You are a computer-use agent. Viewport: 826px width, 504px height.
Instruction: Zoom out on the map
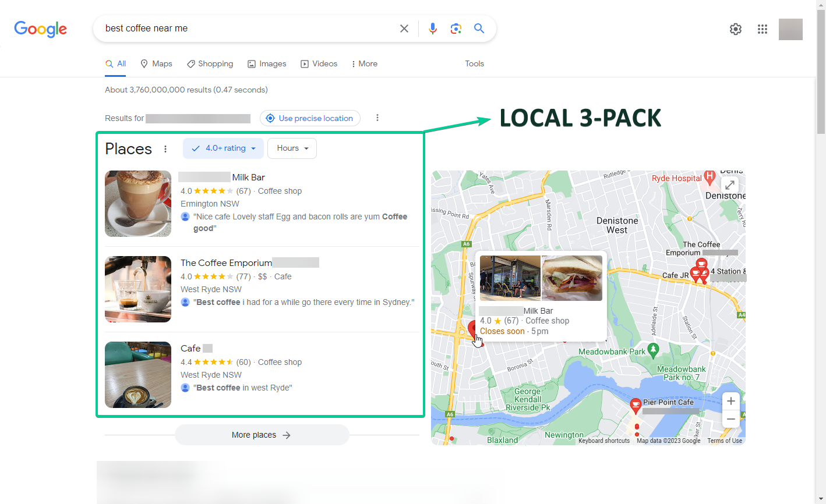click(x=731, y=419)
